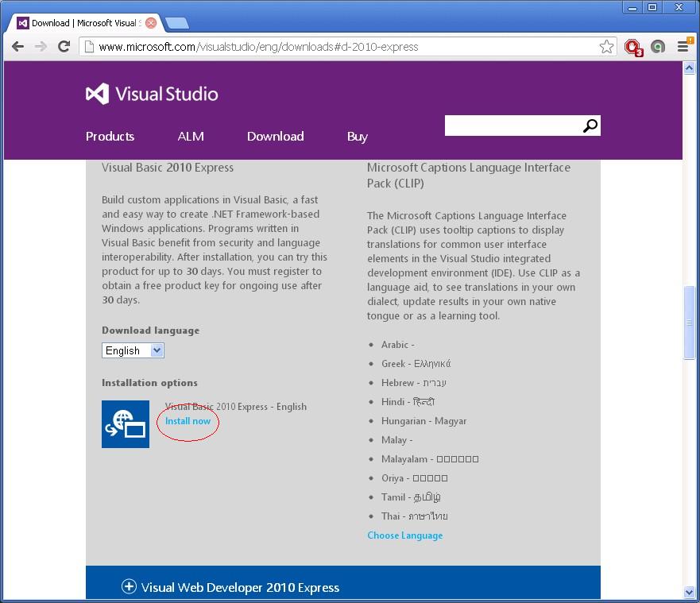Viewport: 700px width, 603px height.
Task: Open the red hand ad-blocker extension icon
Action: click(x=633, y=47)
